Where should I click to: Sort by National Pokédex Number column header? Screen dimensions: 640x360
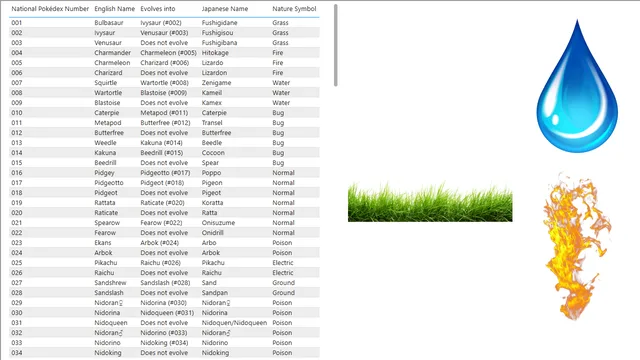click(50, 9)
